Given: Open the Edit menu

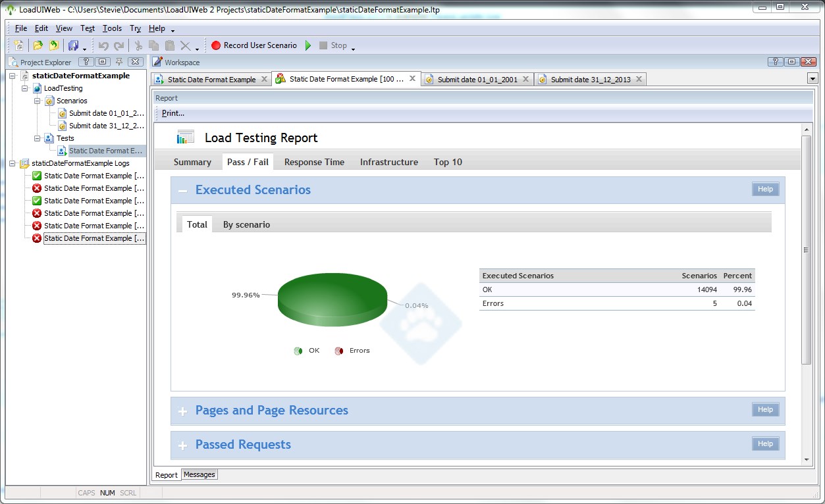Looking at the screenshot, I should point(41,28).
